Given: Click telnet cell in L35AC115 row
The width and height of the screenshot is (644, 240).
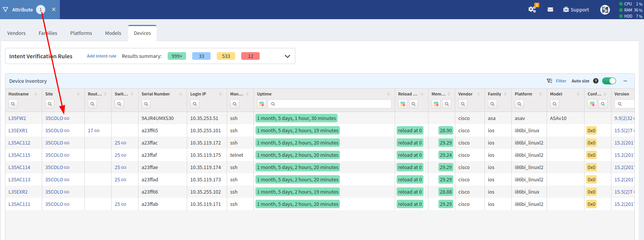Looking at the screenshot, I should (237, 155).
